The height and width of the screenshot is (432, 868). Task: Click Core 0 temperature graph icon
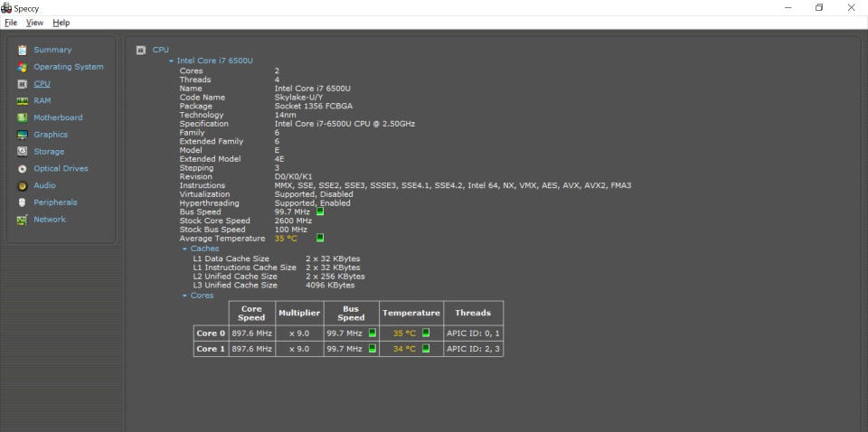[426, 333]
